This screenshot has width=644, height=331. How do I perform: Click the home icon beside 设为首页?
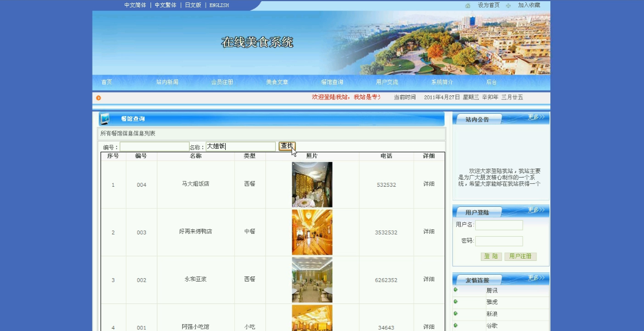tap(468, 6)
